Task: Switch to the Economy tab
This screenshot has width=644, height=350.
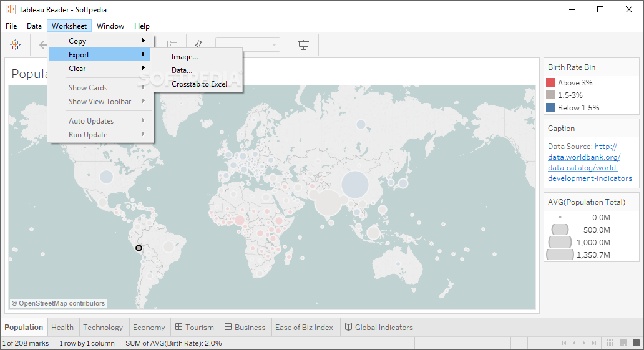Action: coord(149,328)
